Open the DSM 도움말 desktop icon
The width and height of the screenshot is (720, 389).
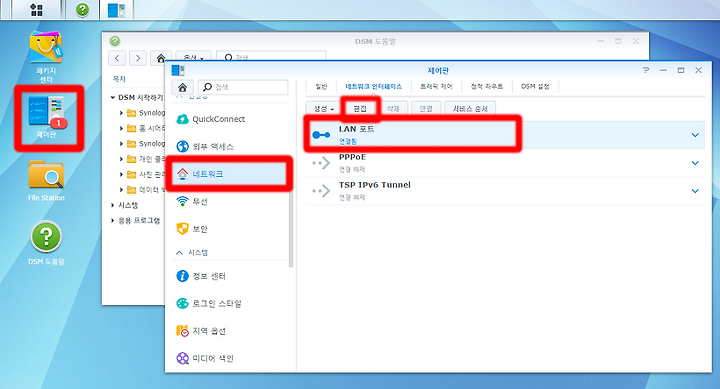pyautogui.click(x=46, y=243)
